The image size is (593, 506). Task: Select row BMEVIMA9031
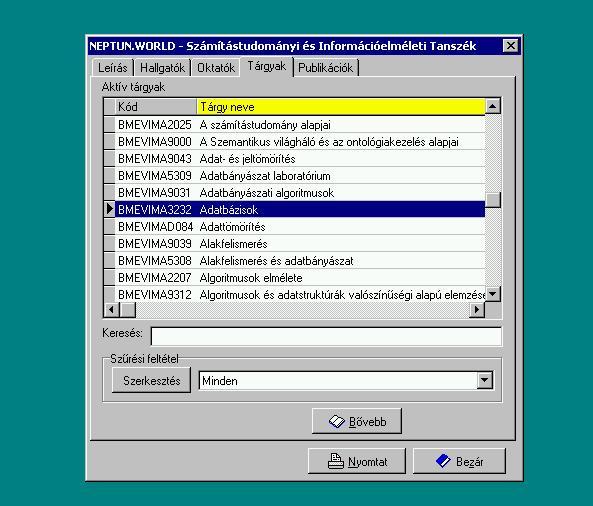[294, 192]
